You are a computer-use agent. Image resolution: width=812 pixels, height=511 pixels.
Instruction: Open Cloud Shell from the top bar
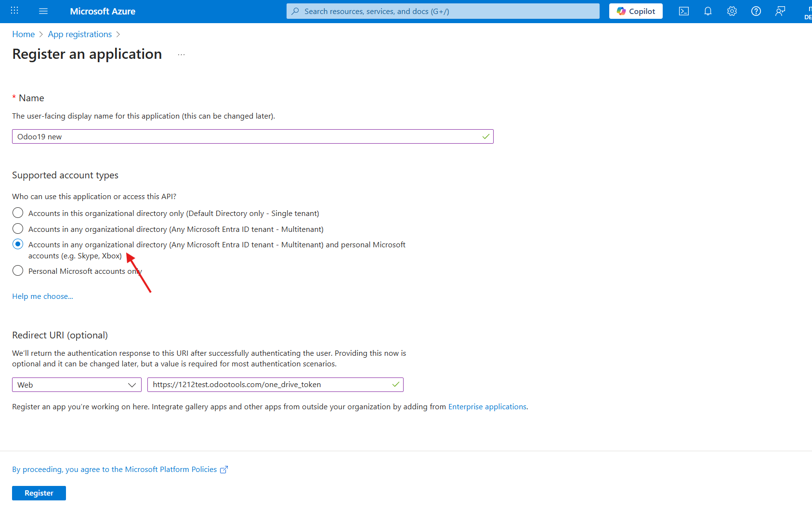pos(684,11)
